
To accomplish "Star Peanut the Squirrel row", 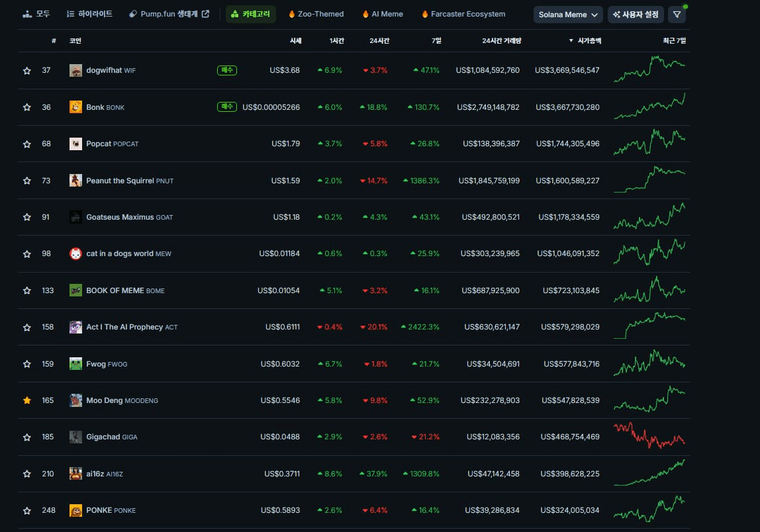I will [x=27, y=181].
